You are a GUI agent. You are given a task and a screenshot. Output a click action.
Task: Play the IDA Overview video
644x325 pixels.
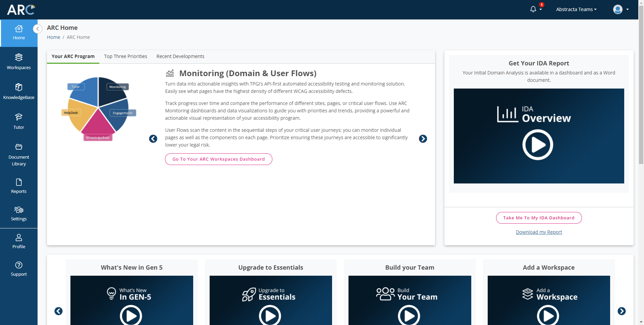538,145
